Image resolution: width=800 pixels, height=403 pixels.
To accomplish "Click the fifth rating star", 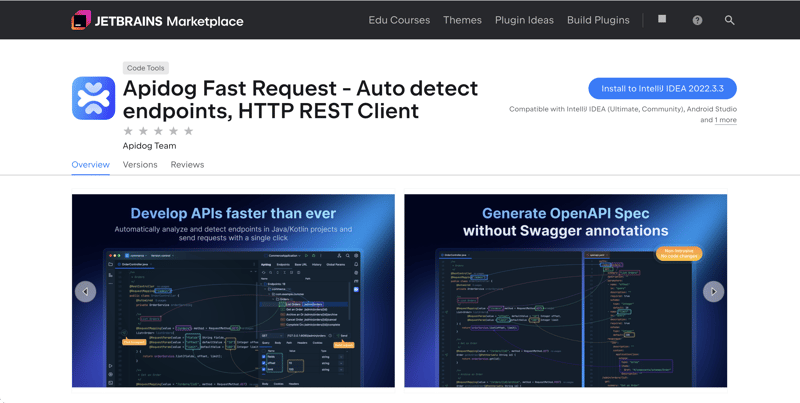I will click(x=189, y=131).
